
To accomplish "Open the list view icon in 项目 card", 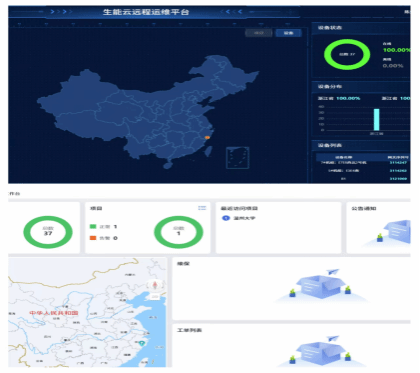I will coord(202,208).
